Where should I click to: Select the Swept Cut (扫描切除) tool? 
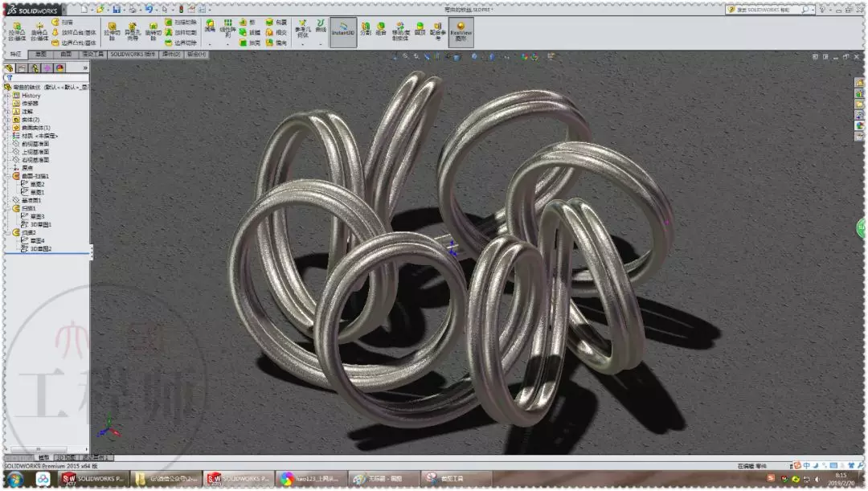coord(181,23)
